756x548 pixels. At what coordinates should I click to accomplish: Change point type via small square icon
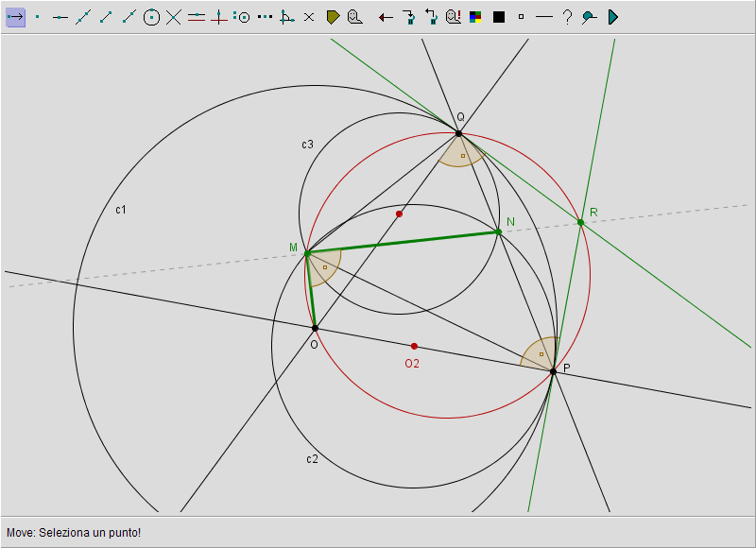click(521, 17)
